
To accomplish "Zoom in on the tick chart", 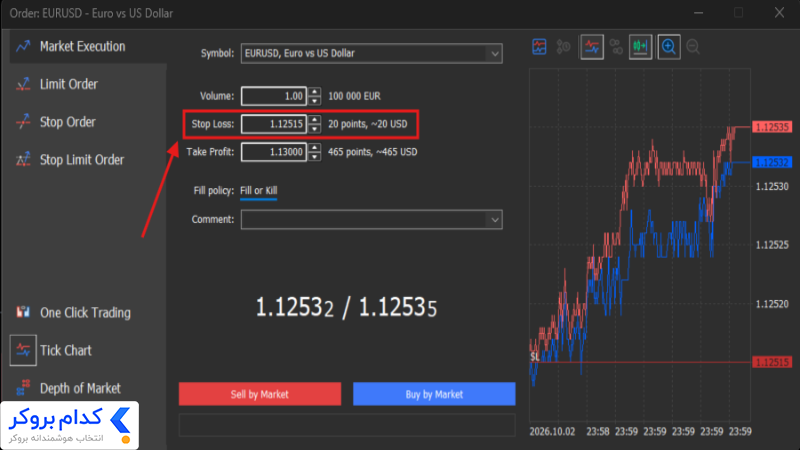I will click(x=669, y=47).
